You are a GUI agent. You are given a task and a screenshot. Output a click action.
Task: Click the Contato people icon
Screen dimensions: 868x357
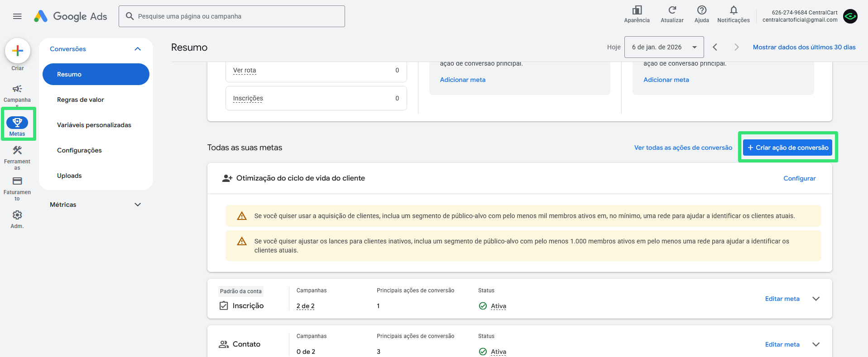224,344
